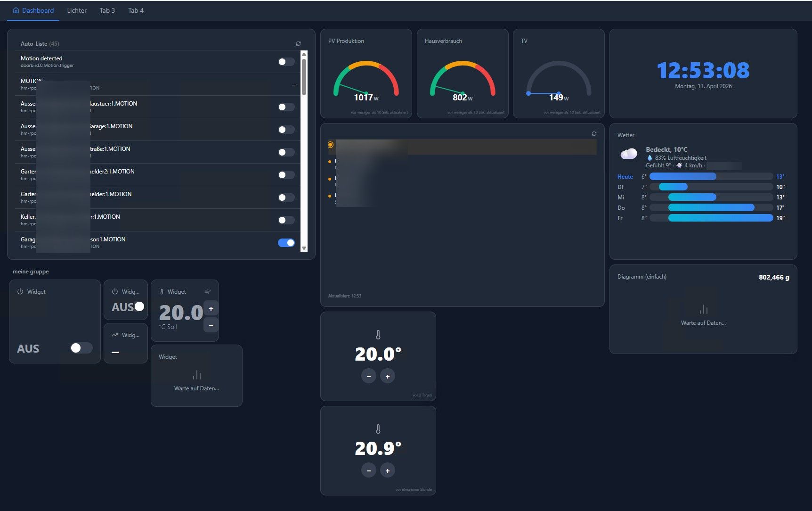
Task: Click the plus button on 20.0 °C Soll widget
Action: [211, 309]
